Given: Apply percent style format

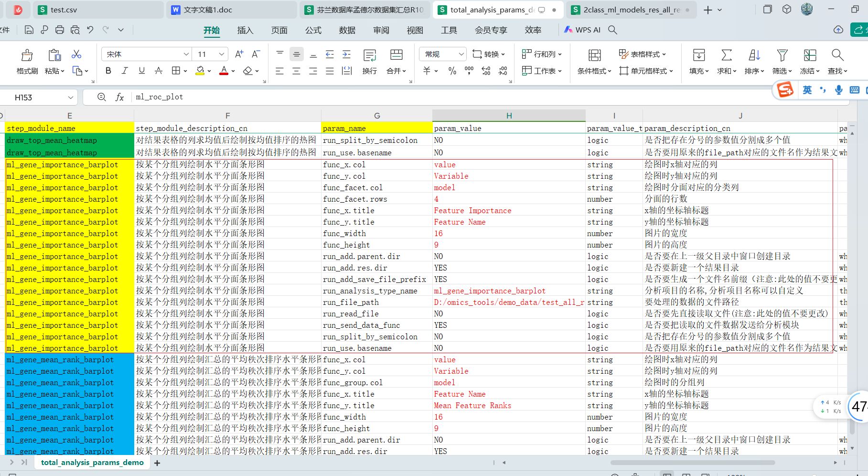Looking at the screenshot, I should pyautogui.click(x=452, y=71).
